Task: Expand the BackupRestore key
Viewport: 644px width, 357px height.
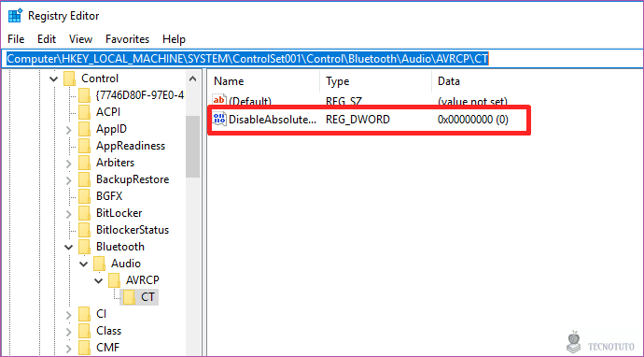Action: 68,180
